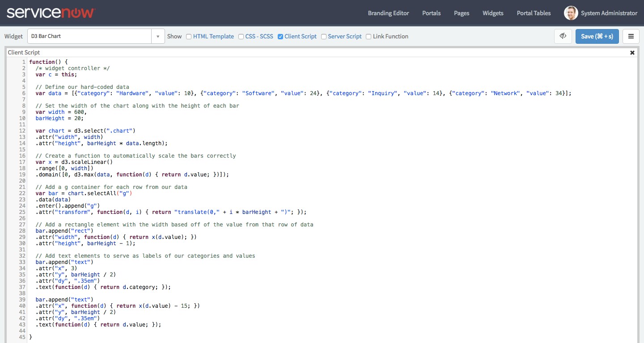Toggle the Server Script checkbox
Image resolution: width=644 pixels, height=343 pixels.
(324, 37)
